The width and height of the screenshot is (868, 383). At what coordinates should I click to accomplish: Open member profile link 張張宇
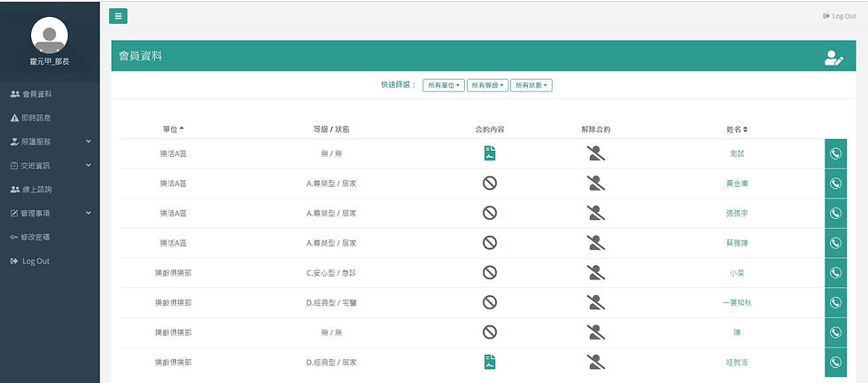tap(737, 213)
